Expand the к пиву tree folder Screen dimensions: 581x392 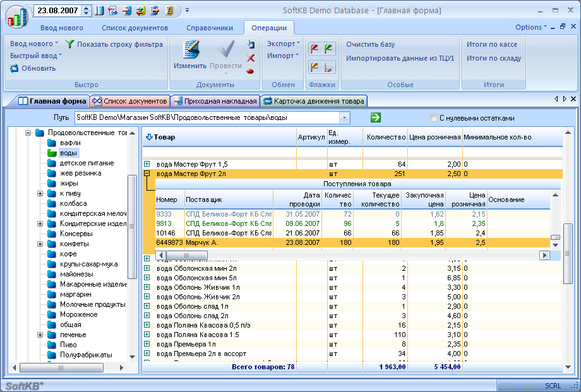40,193
